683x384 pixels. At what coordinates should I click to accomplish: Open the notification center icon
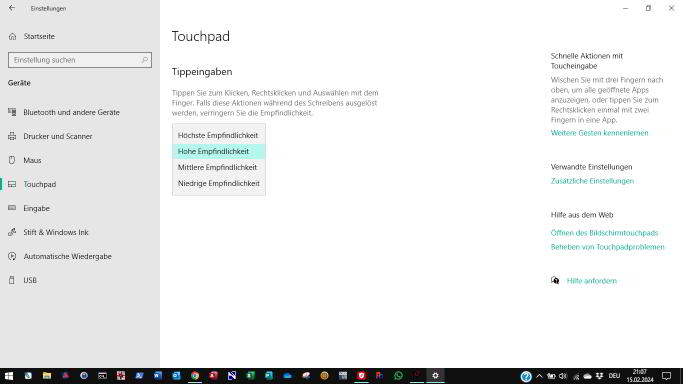tap(666, 376)
